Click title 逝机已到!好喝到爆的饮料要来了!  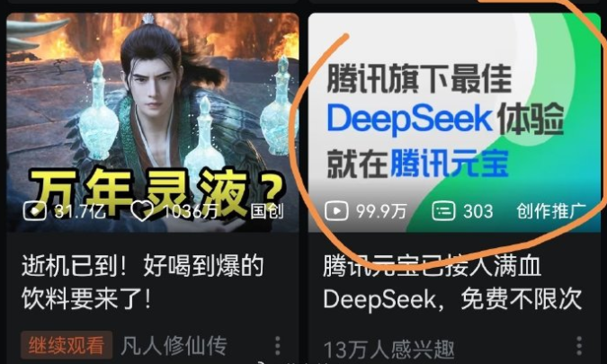(x=142, y=282)
